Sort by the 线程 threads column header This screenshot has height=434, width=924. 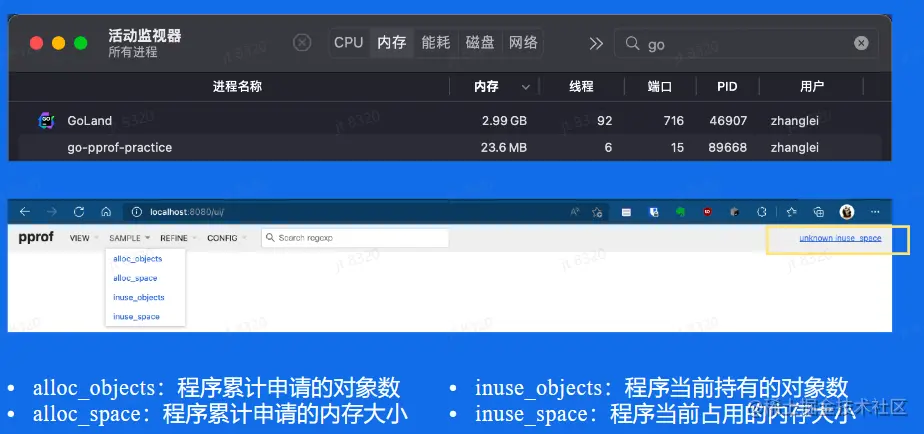tap(581, 87)
